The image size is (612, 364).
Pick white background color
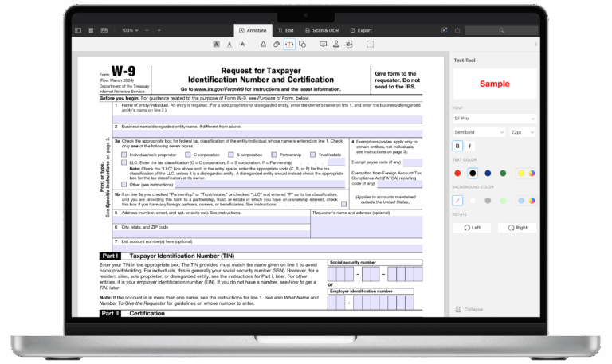(x=473, y=201)
